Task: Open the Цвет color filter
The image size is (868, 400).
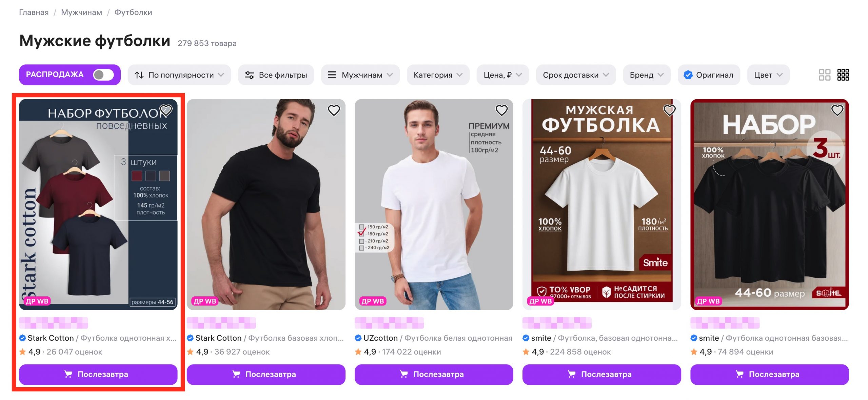Action: pos(768,75)
